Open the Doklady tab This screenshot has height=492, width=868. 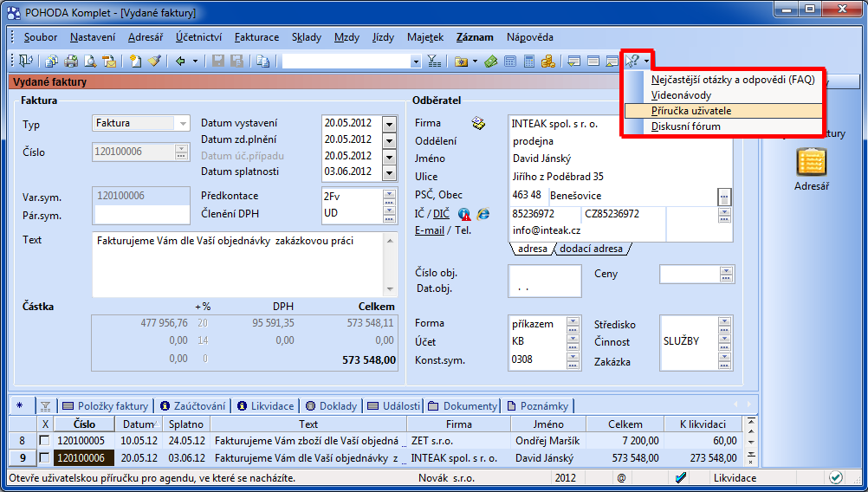coord(331,406)
